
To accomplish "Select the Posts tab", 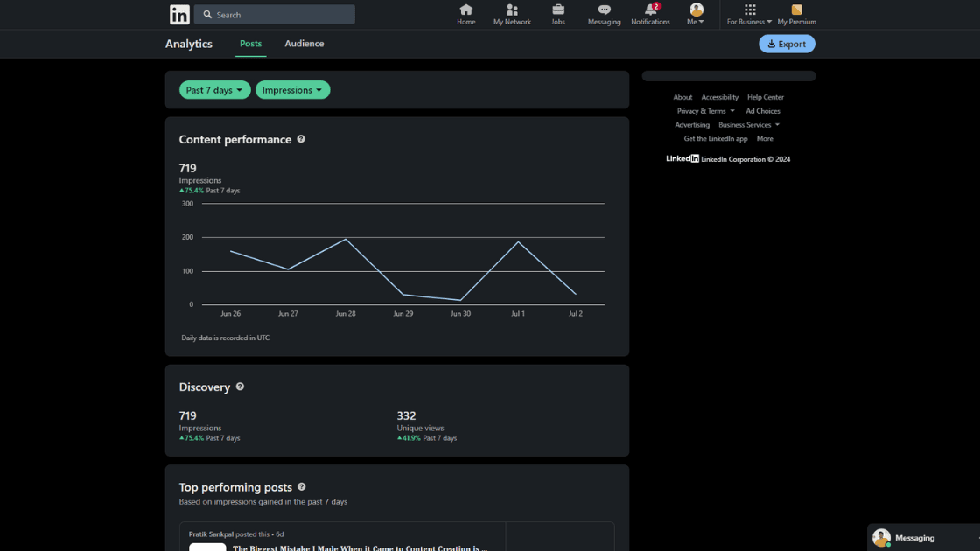I will [x=250, y=44].
